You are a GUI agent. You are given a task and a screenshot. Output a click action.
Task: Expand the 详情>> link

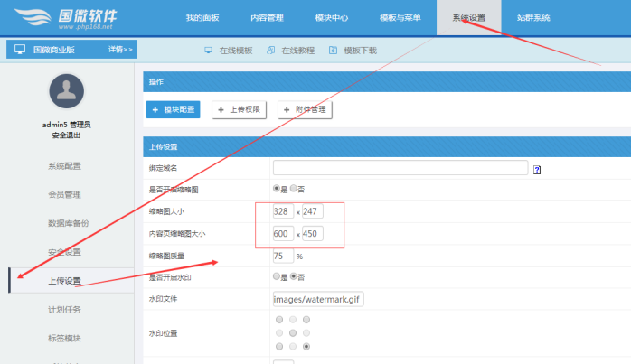click(x=120, y=50)
